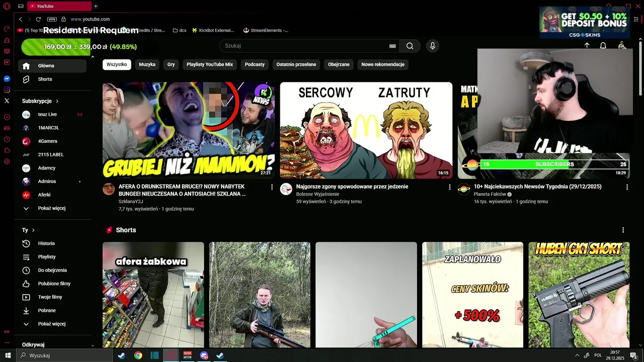Open Google Chrome from the taskbar
The width and height of the screenshot is (644, 362).
click(138, 355)
